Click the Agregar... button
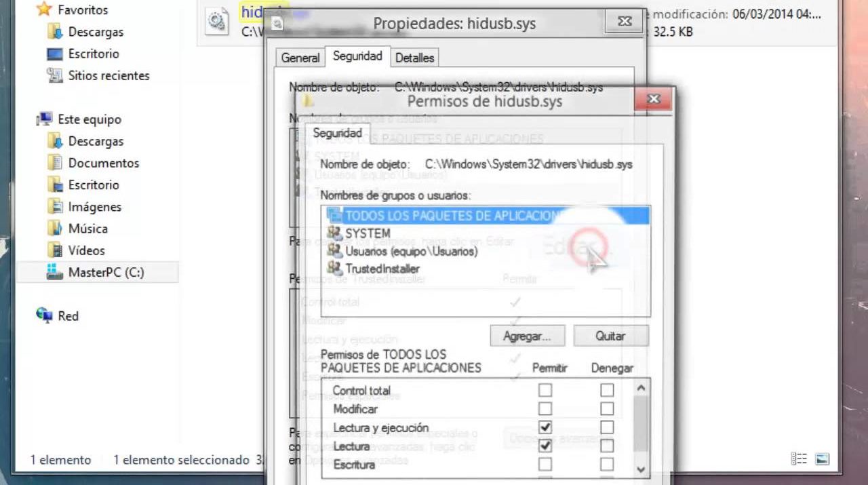The width and height of the screenshot is (868, 485). click(x=528, y=336)
